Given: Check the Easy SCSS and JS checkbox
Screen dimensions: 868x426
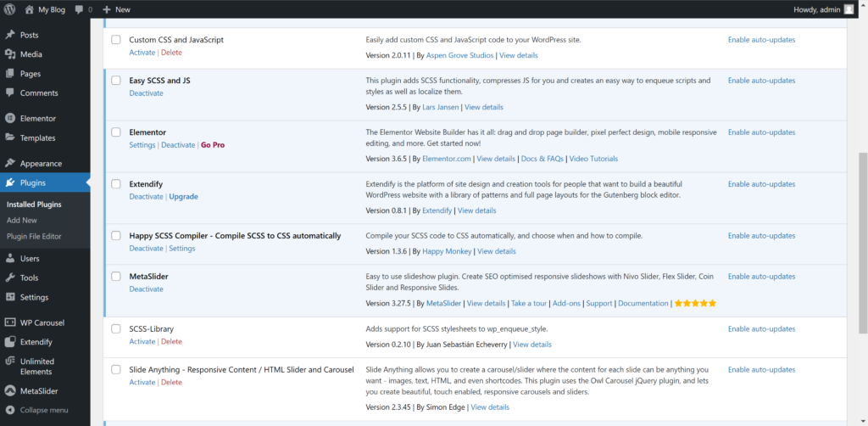Looking at the screenshot, I should tap(115, 81).
